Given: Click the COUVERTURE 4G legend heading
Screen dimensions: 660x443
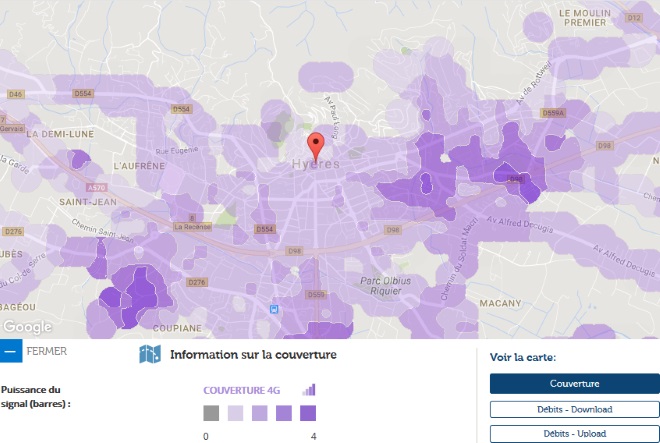Looking at the screenshot, I should tap(242, 391).
